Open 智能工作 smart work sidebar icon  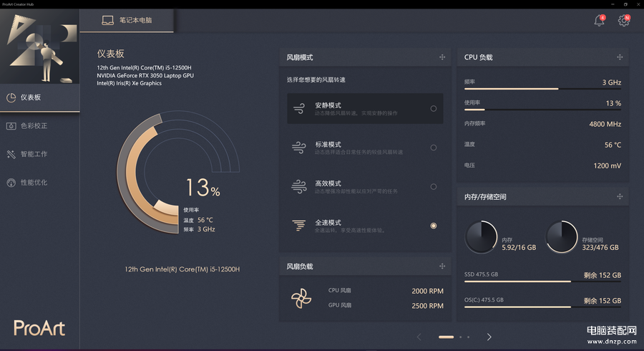(11, 154)
